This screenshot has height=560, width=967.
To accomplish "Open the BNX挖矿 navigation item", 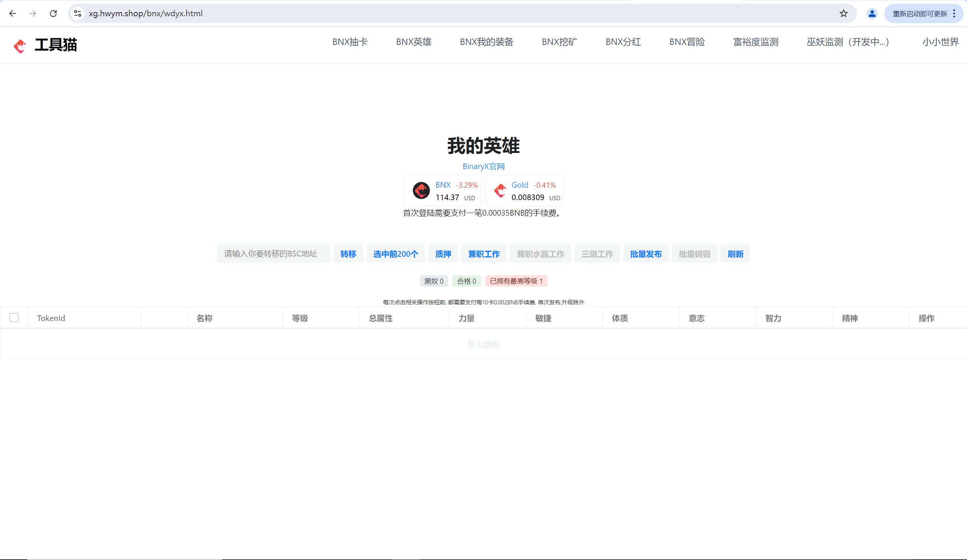I will [559, 42].
